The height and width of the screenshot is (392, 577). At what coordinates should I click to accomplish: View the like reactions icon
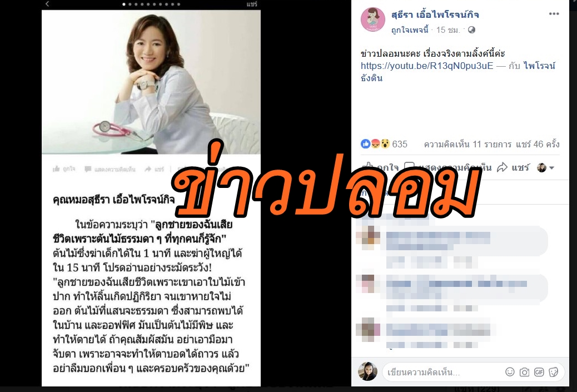(365, 143)
